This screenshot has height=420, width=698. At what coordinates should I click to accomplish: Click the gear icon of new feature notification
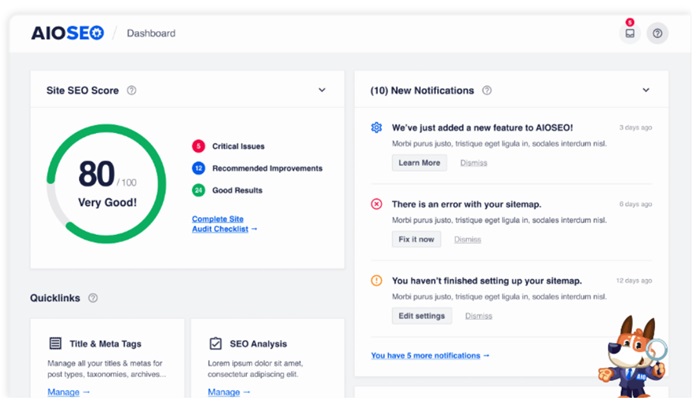[377, 127]
